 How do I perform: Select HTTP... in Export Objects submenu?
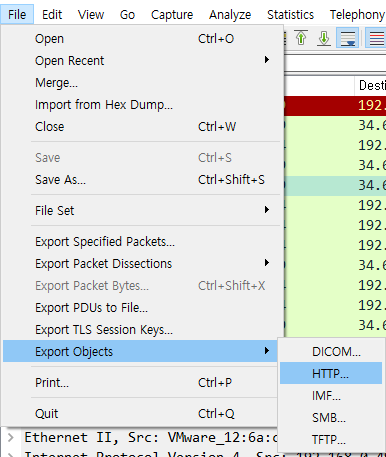pyautogui.click(x=331, y=373)
